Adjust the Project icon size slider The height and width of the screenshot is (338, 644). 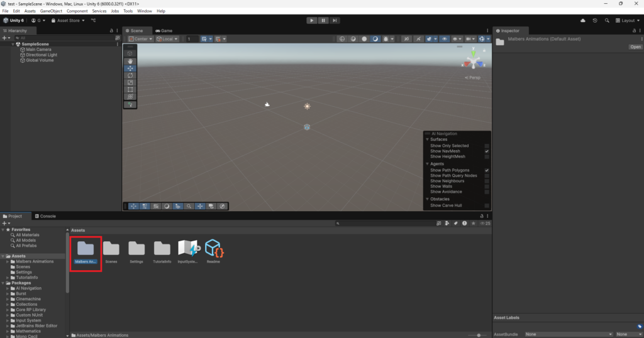point(478,335)
